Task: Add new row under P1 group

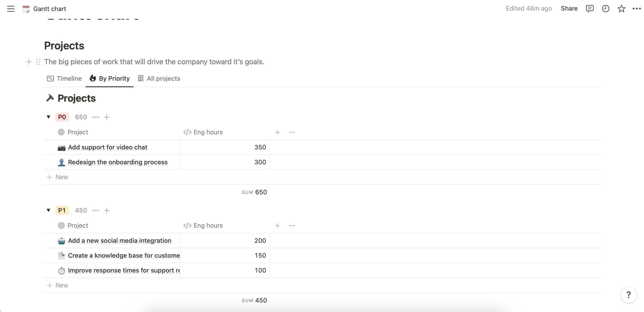Action: click(x=57, y=285)
